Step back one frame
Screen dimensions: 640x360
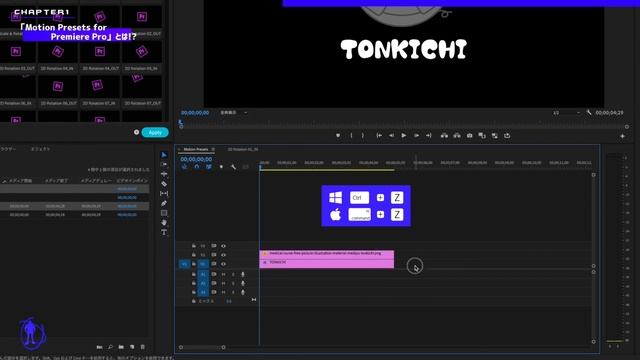coord(391,136)
